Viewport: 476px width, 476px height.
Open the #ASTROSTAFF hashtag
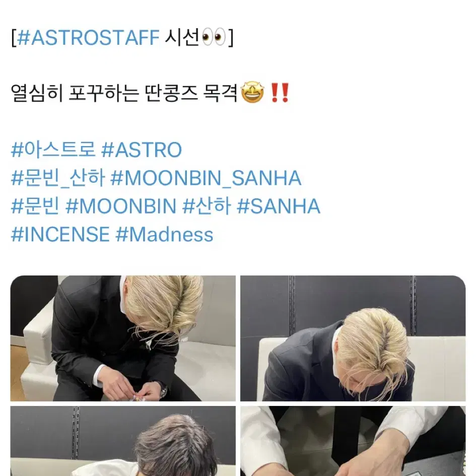pos(88,37)
